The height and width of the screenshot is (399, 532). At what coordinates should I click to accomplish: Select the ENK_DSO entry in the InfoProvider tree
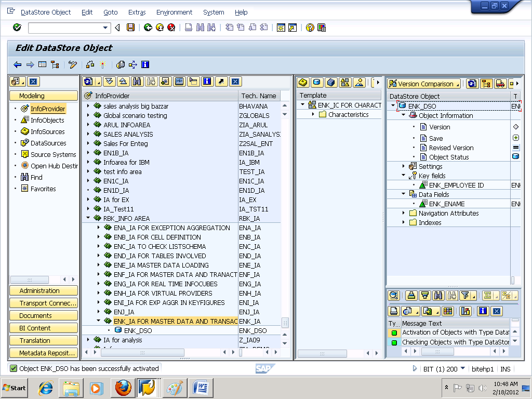(138, 330)
